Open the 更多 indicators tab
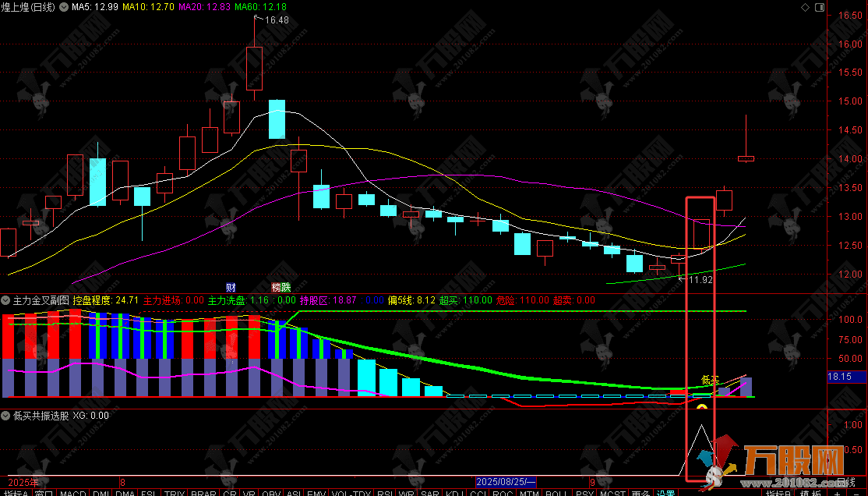The width and height of the screenshot is (868, 496). click(640, 493)
